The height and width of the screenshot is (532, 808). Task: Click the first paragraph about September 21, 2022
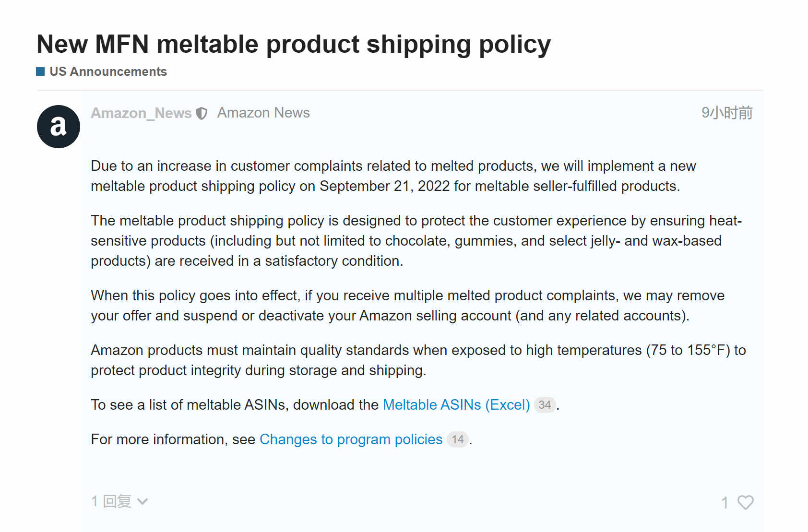pos(393,176)
